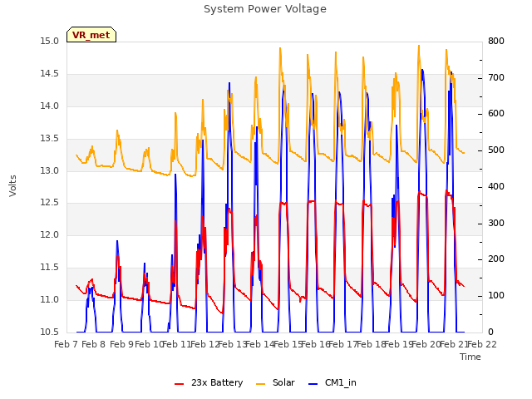Image resolution: width=532 pixels, height=399 pixels.
Task: Click the 10.5 left axis tick label
Action: coord(50,332)
